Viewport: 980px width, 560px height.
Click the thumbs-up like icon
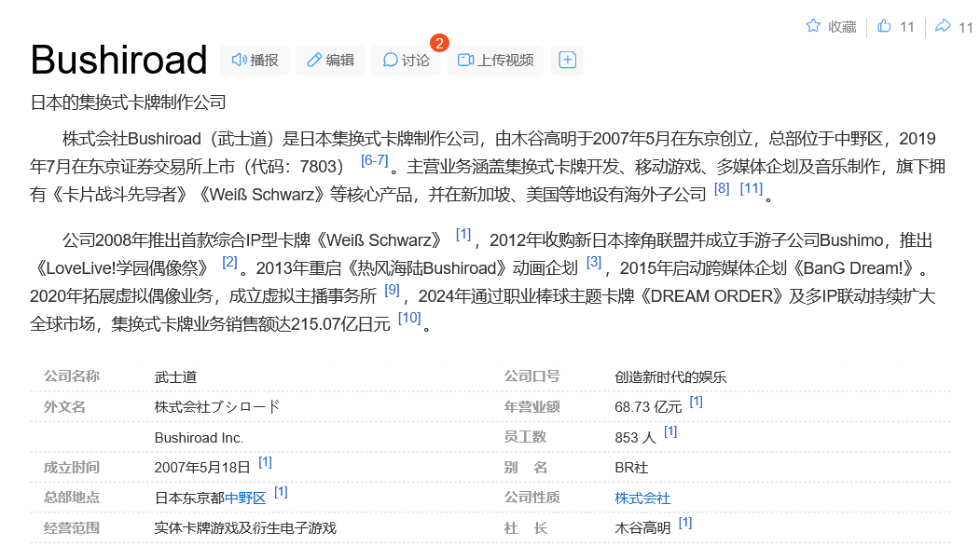tap(884, 25)
